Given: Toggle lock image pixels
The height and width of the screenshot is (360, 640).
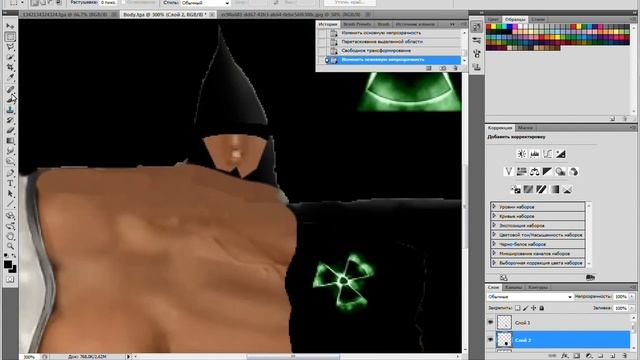Looking at the screenshot, I should pyautogui.click(x=525, y=308).
